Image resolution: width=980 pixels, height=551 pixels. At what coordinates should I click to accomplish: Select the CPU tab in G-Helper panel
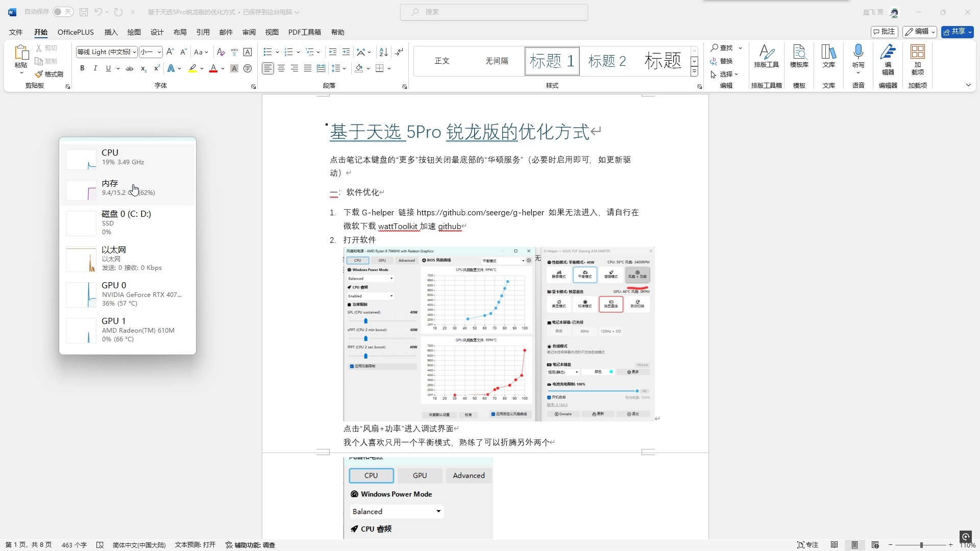point(371,475)
